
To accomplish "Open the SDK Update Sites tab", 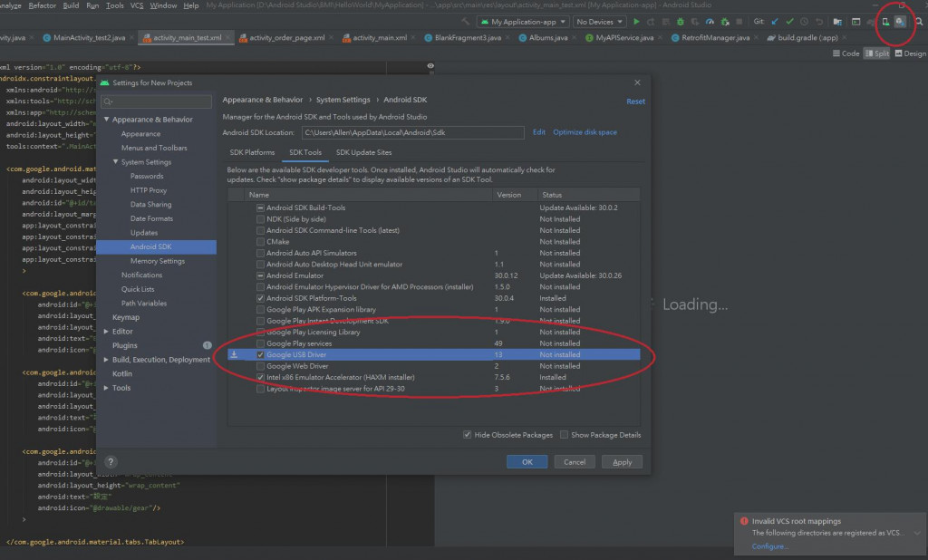I will [x=364, y=152].
